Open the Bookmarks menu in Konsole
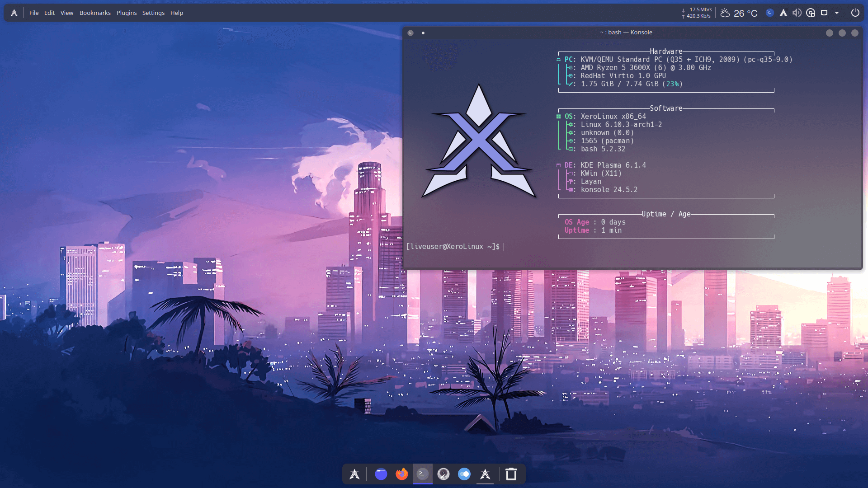Viewport: 868px width, 488px height. tap(95, 13)
